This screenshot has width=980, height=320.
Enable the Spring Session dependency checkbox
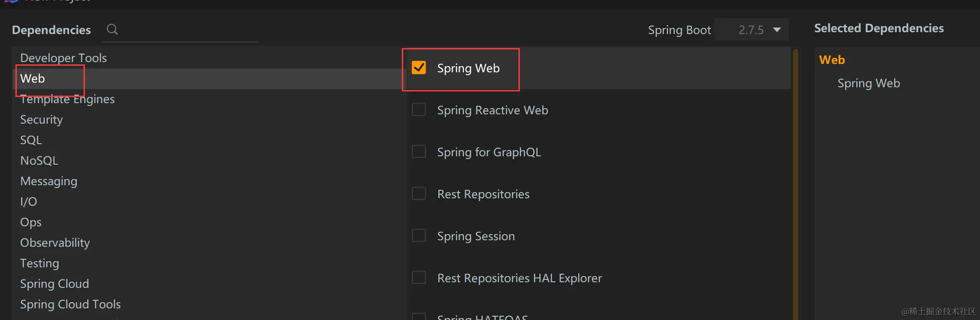(x=419, y=236)
